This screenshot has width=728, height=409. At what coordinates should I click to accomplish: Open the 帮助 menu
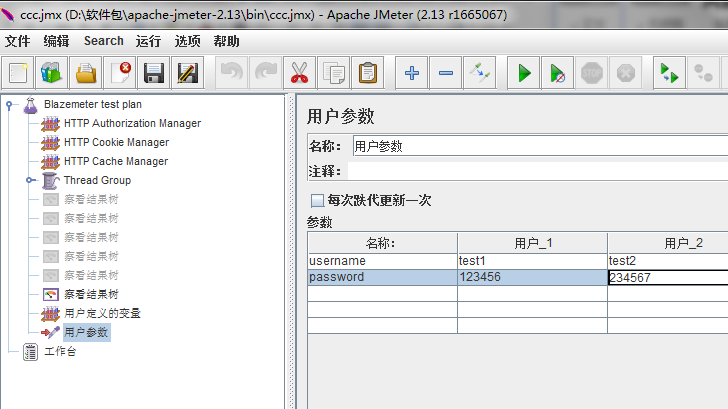tap(227, 41)
